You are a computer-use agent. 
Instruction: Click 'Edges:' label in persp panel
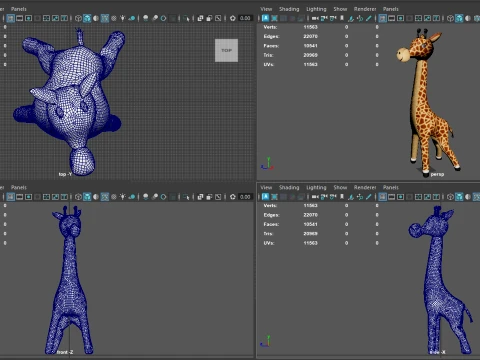271,36
